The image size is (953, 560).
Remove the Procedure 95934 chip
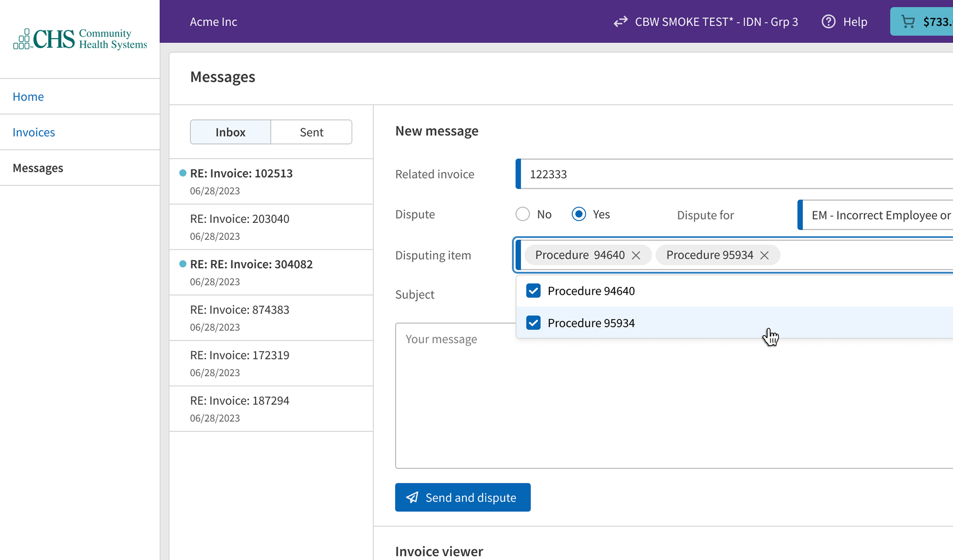pos(764,255)
